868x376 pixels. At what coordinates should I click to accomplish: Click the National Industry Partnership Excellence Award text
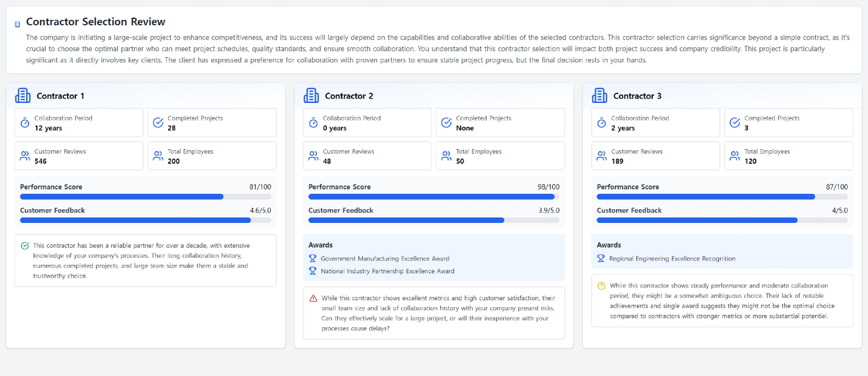pyautogui.click(x=387, y=271)
